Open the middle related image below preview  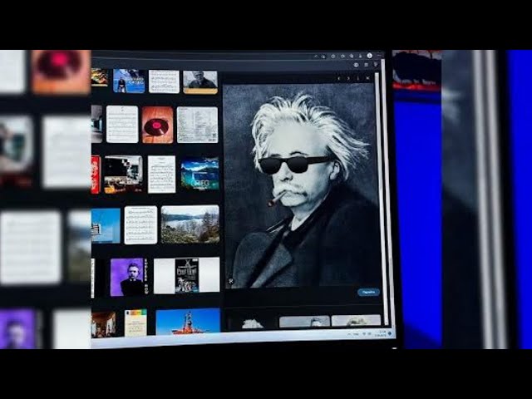coord(304,322)
